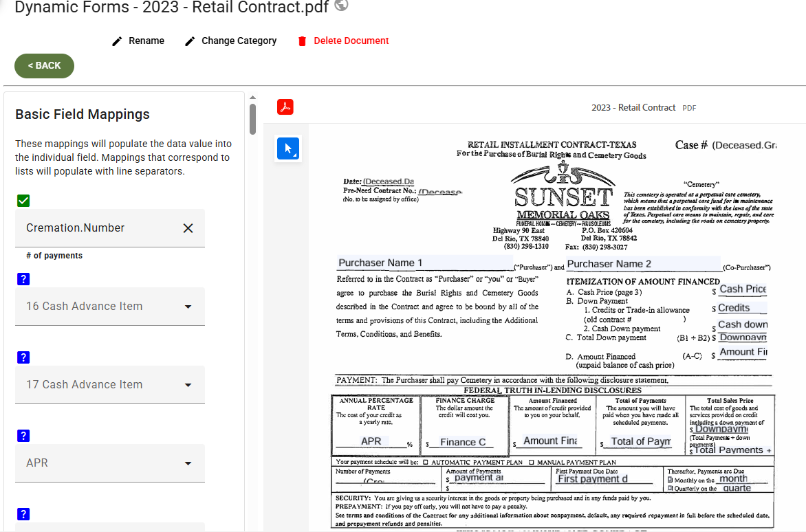This screenshot has width=806, height=532.
Task: Click the green BACK button
Action: (x=44, y=66)
